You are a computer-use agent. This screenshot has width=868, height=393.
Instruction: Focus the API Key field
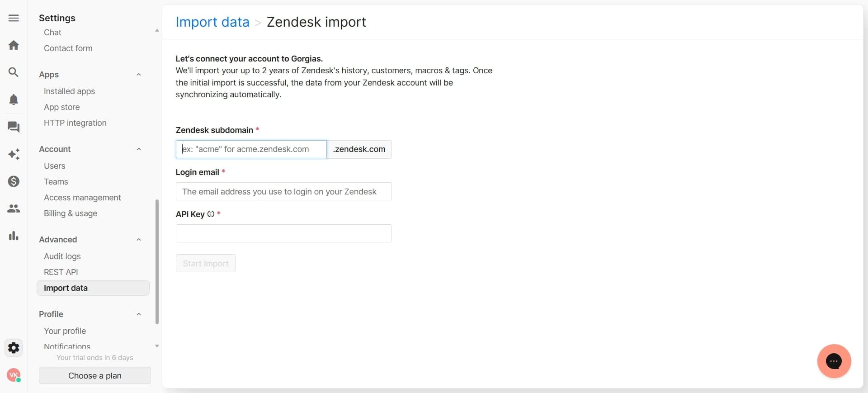pyautogui.click(x=283, y=233)
